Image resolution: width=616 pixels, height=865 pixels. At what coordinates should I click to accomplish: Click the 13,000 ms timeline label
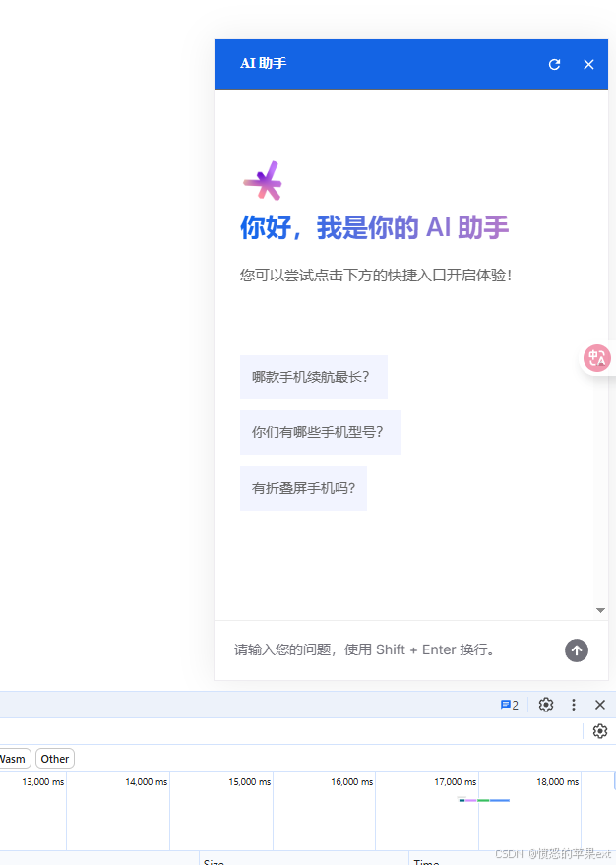(43, 782)
